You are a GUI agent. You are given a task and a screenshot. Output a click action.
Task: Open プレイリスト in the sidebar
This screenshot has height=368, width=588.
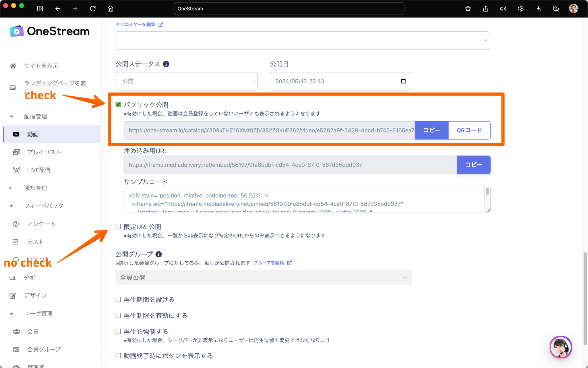tap(44, 152)
